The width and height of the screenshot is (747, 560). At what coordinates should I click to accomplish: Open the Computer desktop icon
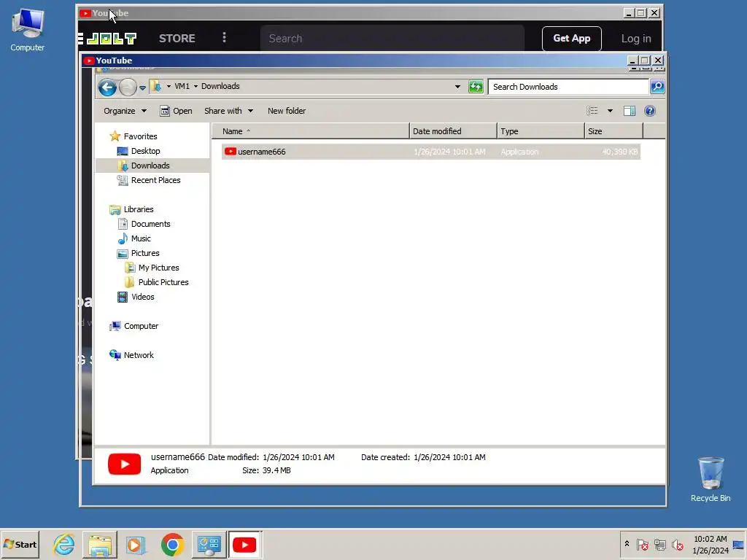27,29
